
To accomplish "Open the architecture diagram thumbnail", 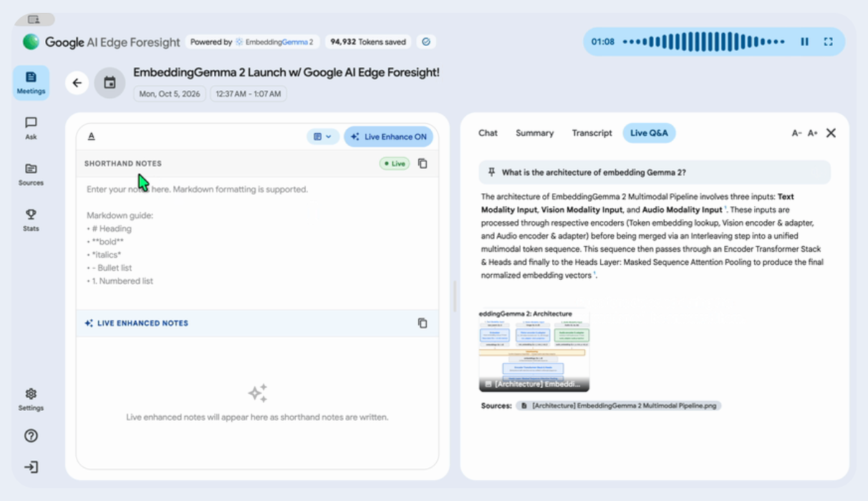I will click(534, 350).
